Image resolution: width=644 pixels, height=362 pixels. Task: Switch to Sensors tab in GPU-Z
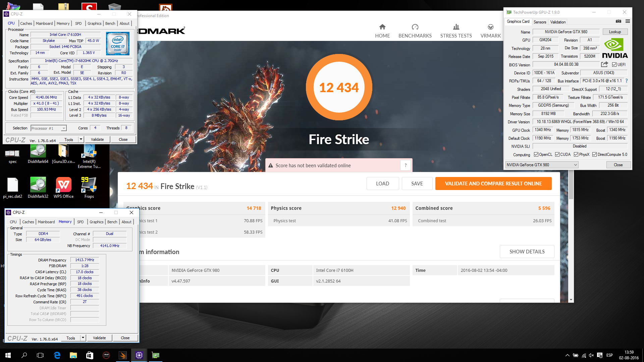(x=540, y=22)
